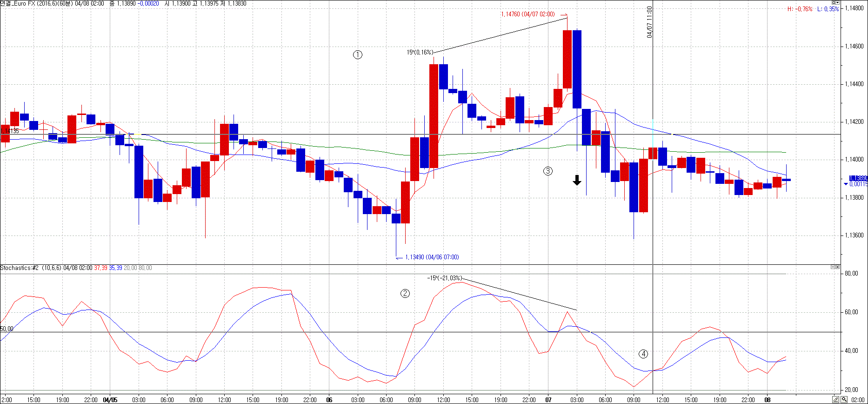Select the circled number 4 annotation

[x=643, y=354]
